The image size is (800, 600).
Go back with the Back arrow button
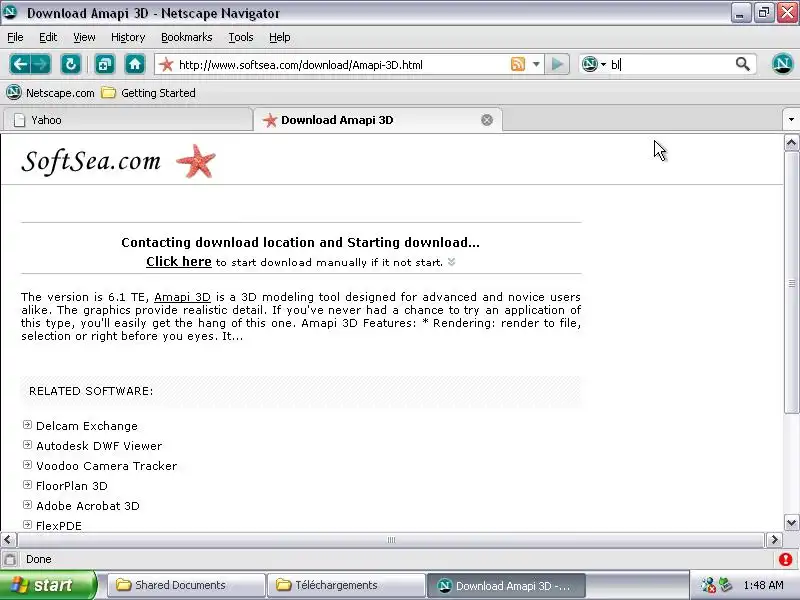pyautogui.click(x=20, y=64)
